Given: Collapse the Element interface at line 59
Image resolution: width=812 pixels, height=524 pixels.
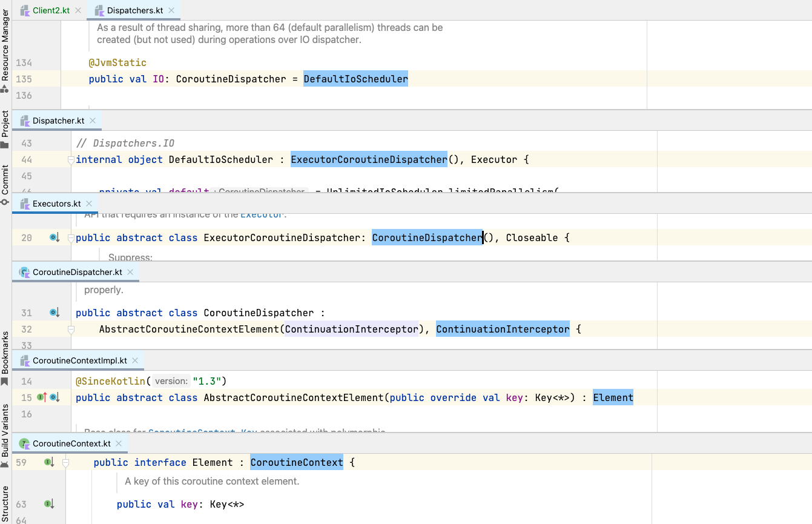Looking at the screenshot, I should click(x=66, y=463).
